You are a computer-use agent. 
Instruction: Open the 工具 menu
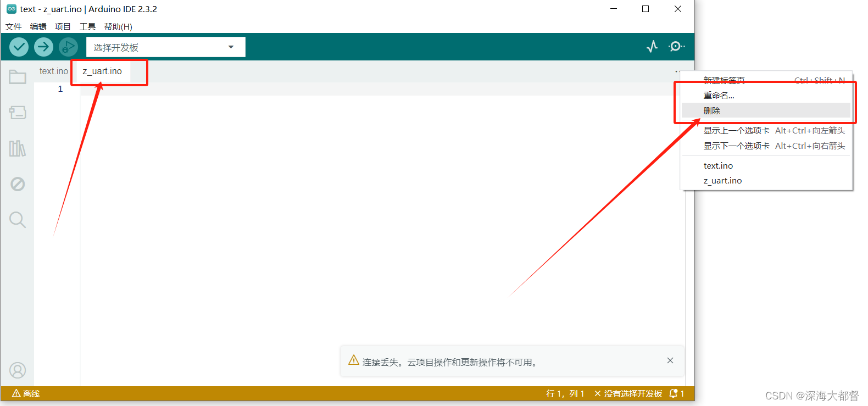87,26
